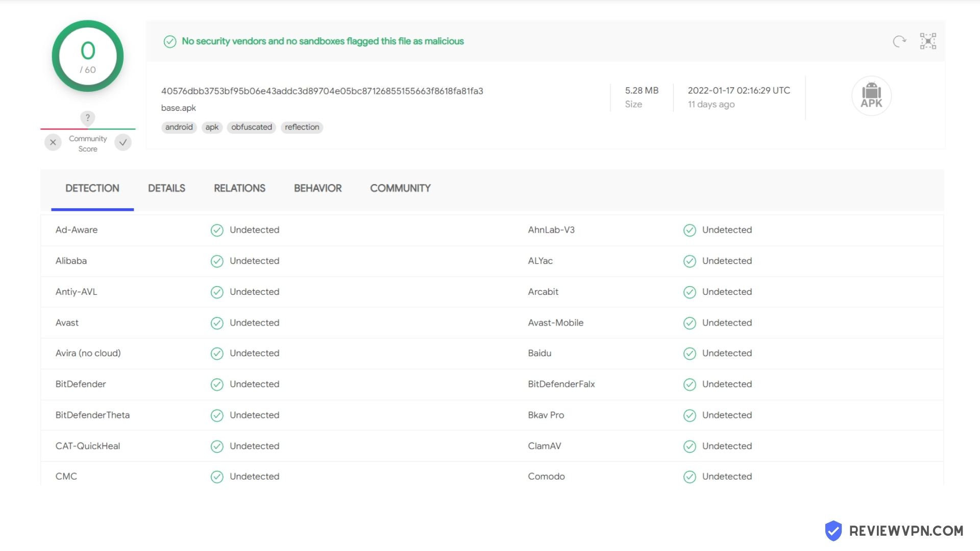Click the no-vendors-flagged status message

click(323, 41)
